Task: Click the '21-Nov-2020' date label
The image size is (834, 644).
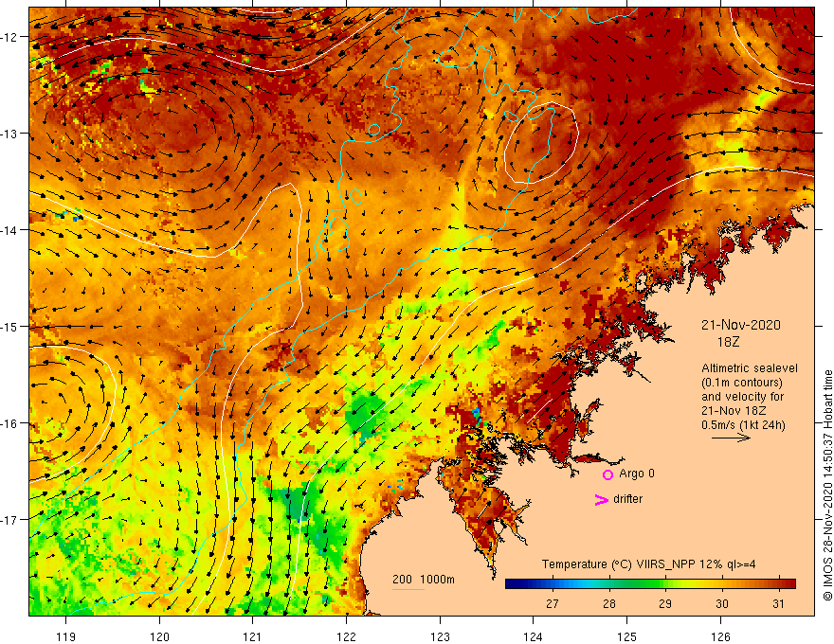Action: point(740,325)
